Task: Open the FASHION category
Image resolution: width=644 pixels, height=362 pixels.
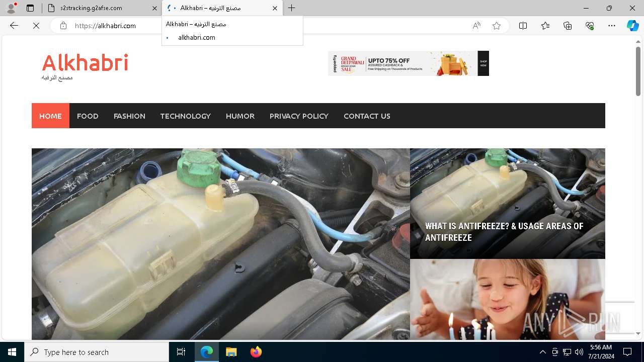Action: pos(129,116)
